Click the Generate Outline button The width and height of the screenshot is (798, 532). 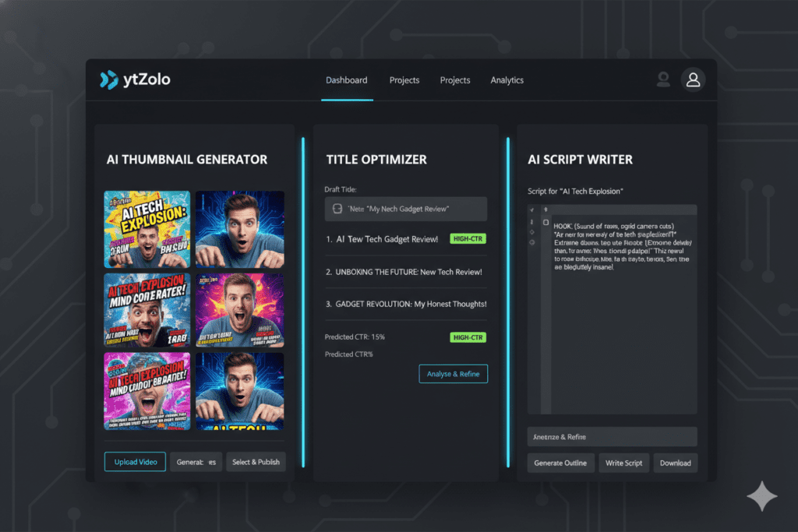pos(561,463)
